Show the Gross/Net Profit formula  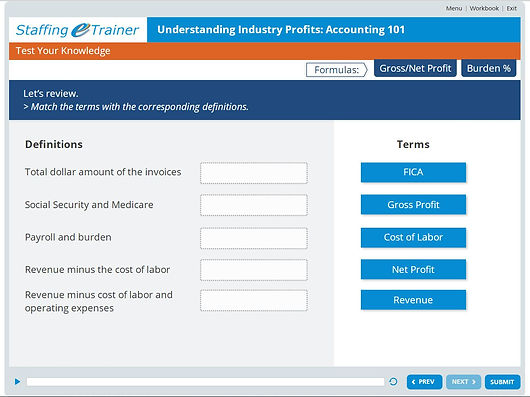[x=415, y=69]
